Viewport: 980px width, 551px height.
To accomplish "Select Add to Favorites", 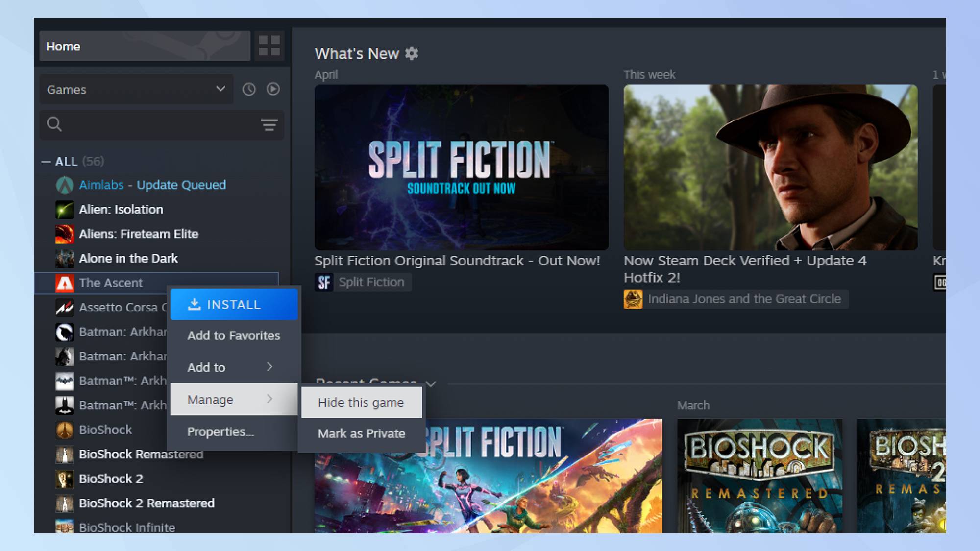I will 234,336.
